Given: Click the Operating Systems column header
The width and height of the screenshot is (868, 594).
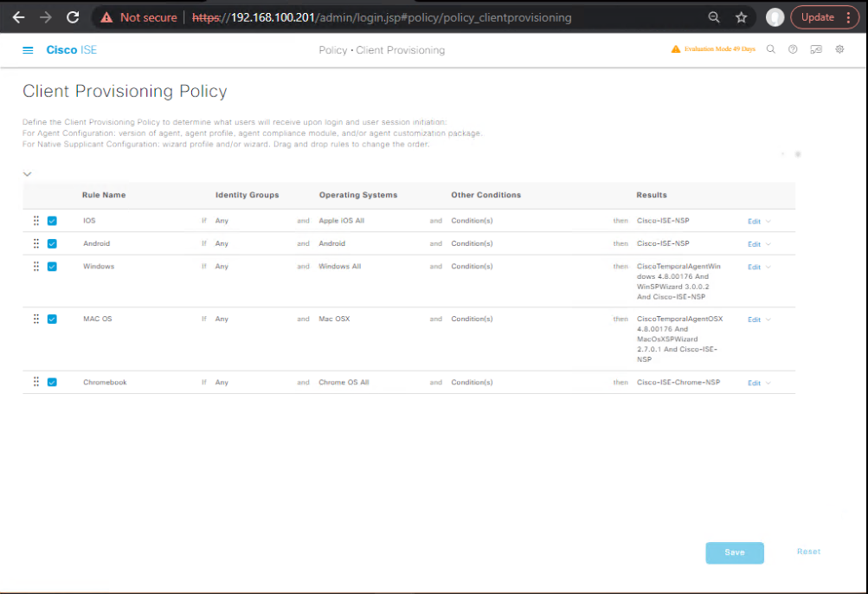Looking at the screenshot, I should point(357,195).
